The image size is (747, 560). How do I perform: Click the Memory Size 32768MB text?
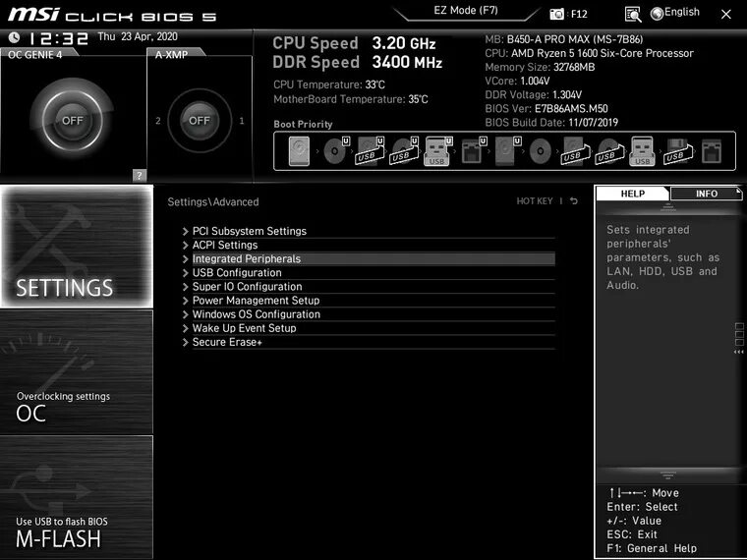point(540,67)
